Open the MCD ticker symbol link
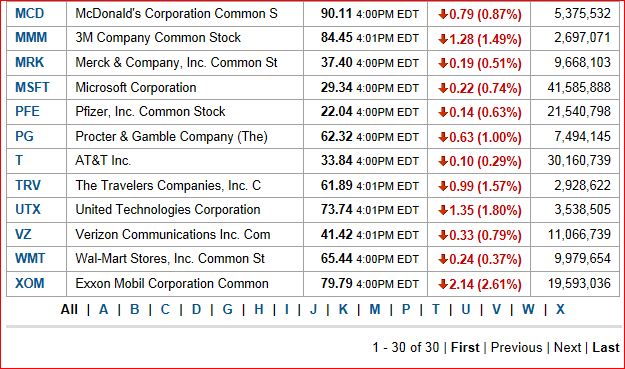The width and height of the screenshot is (625, 369). 29,14
